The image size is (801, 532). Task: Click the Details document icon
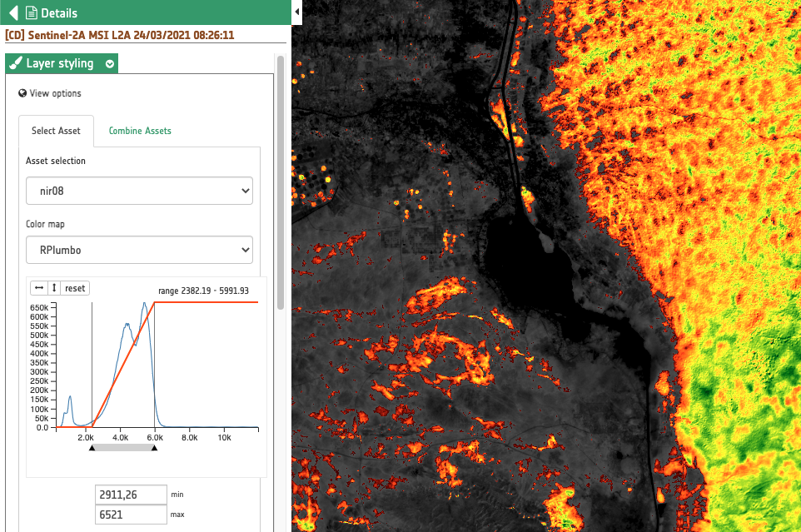click(x=32, y=13)
